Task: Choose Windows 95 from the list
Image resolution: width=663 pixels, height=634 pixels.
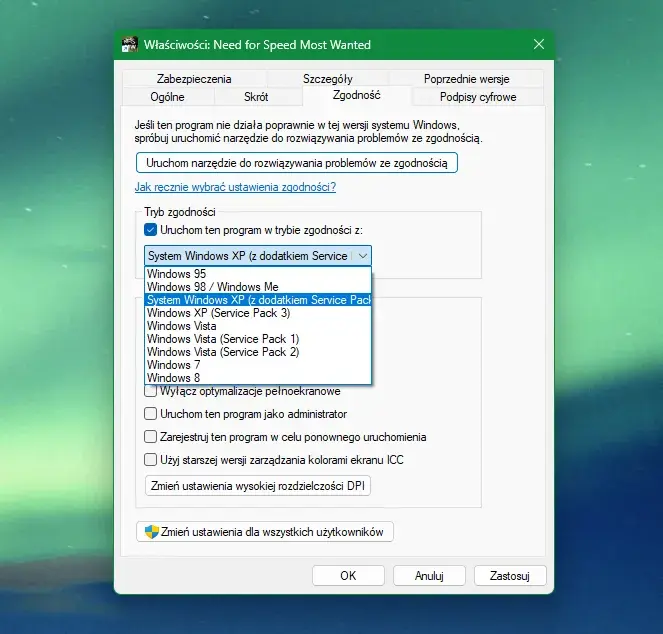Action: pos(258,274)
